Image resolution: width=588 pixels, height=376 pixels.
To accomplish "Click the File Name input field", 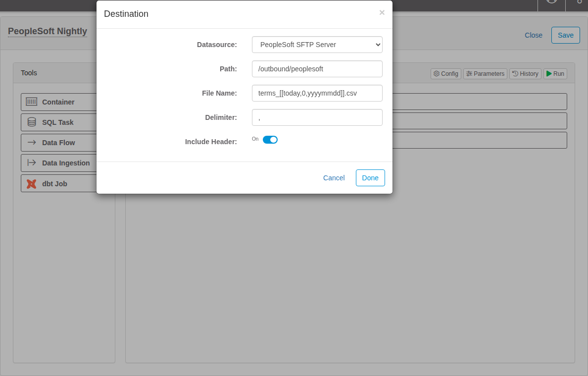I will click(x=317, y=93).
